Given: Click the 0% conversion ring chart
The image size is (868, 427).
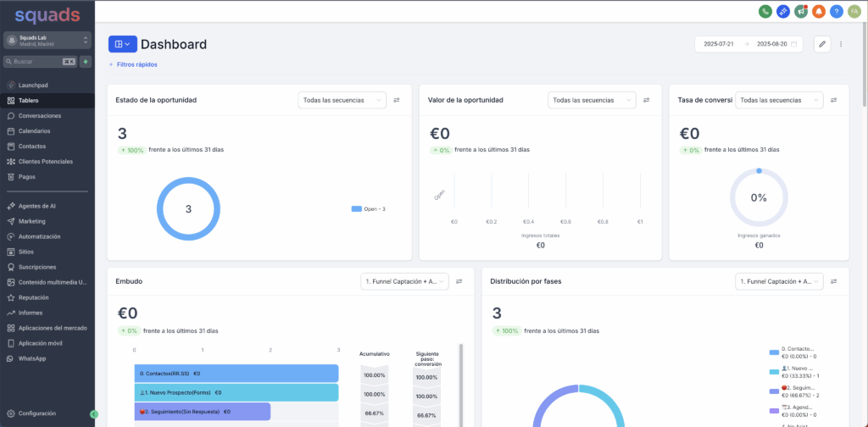Looking at the screenshot, I should (x=759, y=198).
